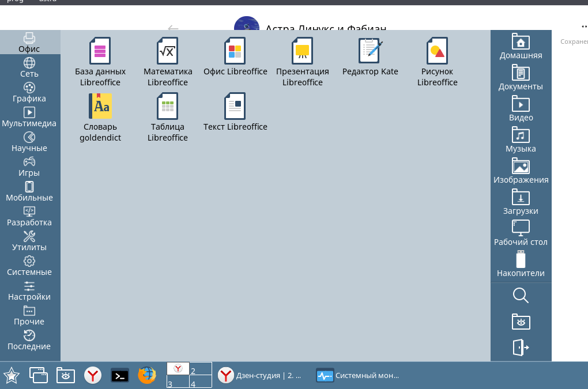Open Накопители storage devices
Image resolution: width=588 pixels, height=389 pixels.
[521, 264]
